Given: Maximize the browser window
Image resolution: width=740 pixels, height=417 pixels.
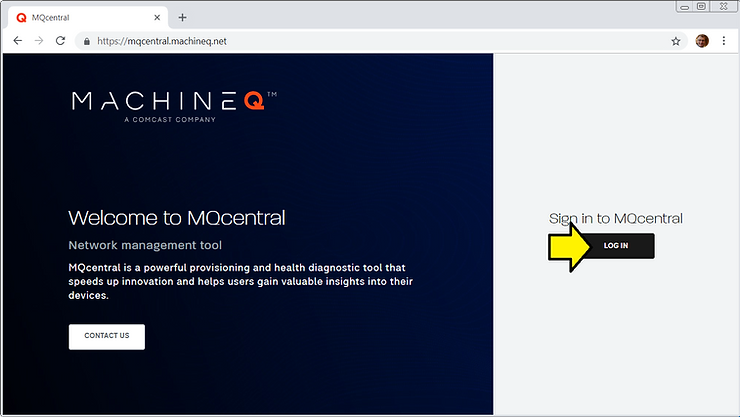Looking at the screenshot, I should point(702,6).
